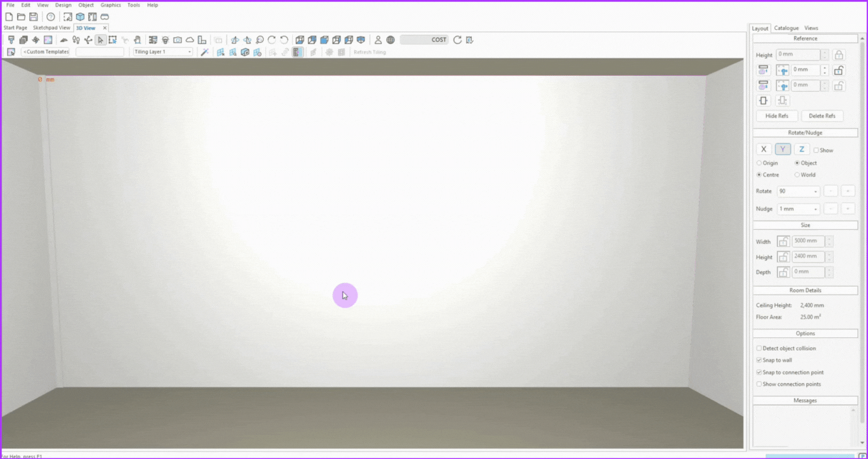This screenshot has width=868, height=459.
Task: Select the pan hand tool
Action: [x=137, y=40]
